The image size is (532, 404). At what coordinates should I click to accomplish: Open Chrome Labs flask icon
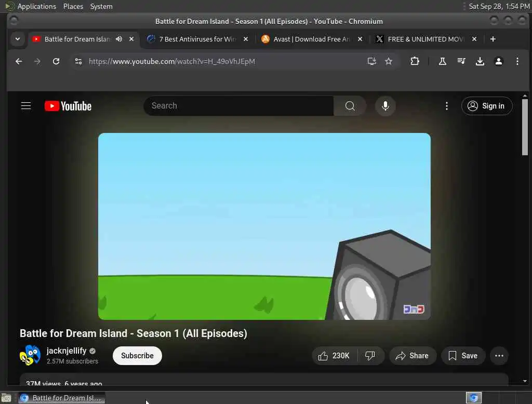click(x=443, y=61)
